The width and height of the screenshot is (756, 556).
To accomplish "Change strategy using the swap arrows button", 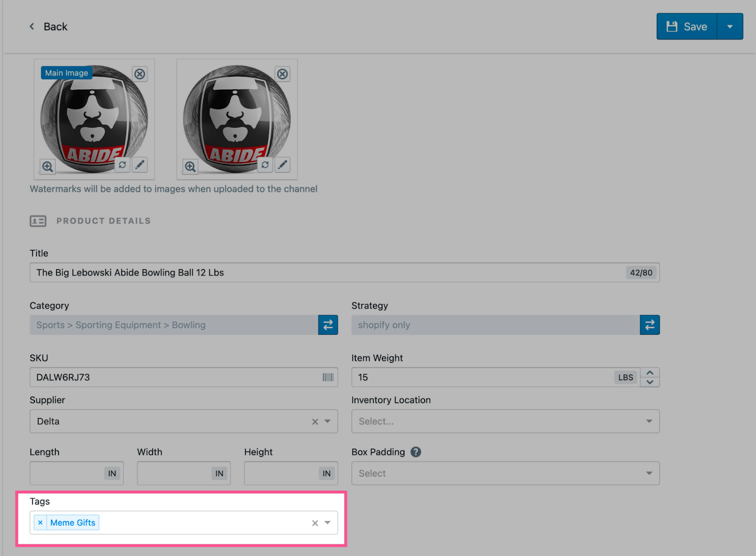I will [650, 325].
